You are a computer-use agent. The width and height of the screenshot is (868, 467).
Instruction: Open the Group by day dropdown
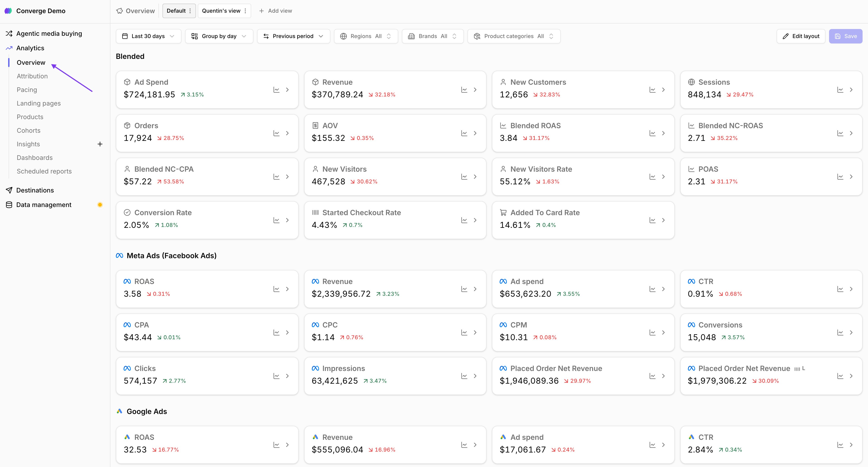[219, 36]
